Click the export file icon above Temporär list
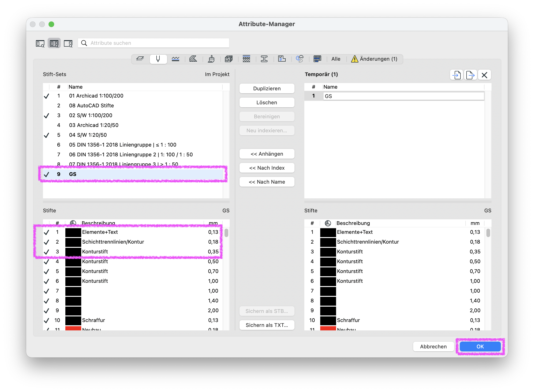 [x=470, y=75]
